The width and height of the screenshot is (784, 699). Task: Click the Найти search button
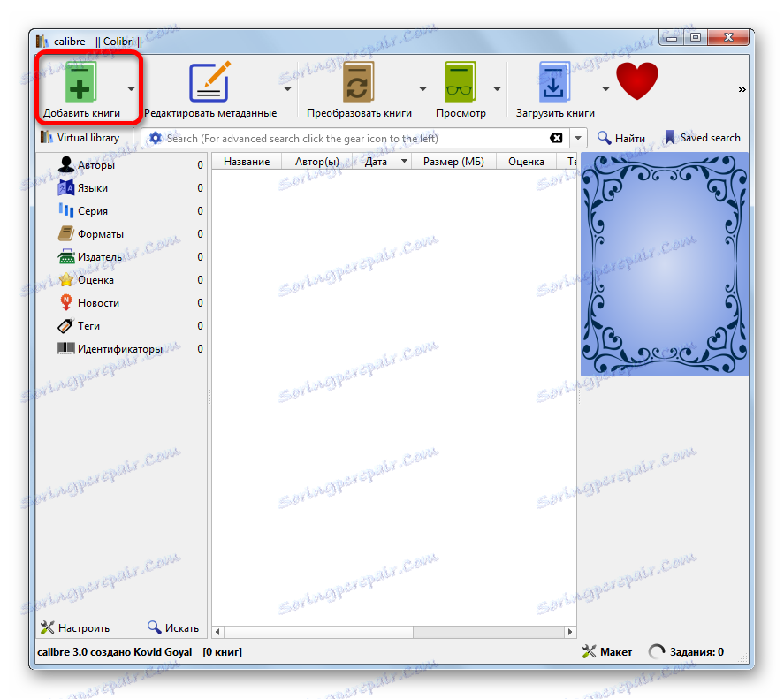tap(621, 138)
